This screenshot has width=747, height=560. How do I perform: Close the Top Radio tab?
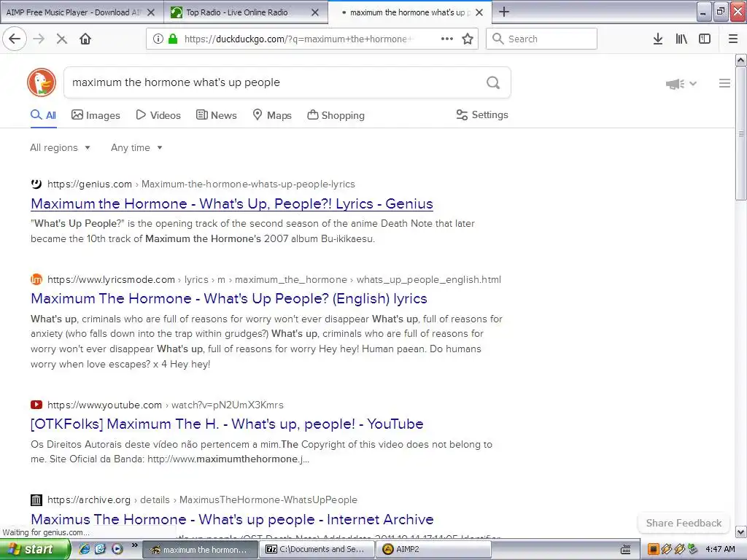[x=315, y=12]
